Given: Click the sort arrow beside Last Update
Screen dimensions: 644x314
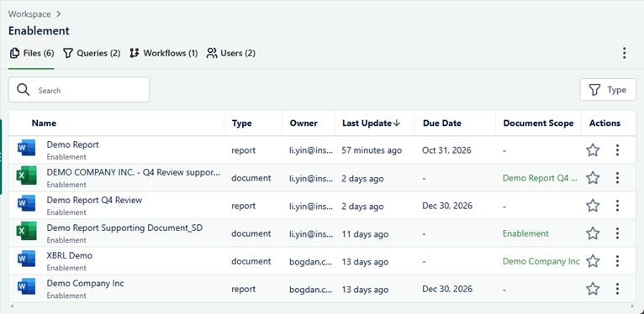Looking at the screenshot, I should click(x=396, y=123).
